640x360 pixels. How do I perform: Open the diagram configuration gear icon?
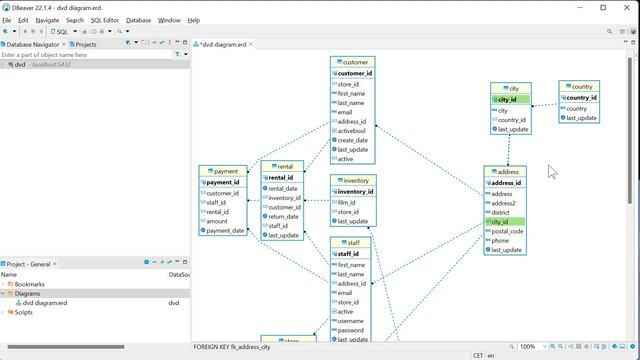(633, 347)
